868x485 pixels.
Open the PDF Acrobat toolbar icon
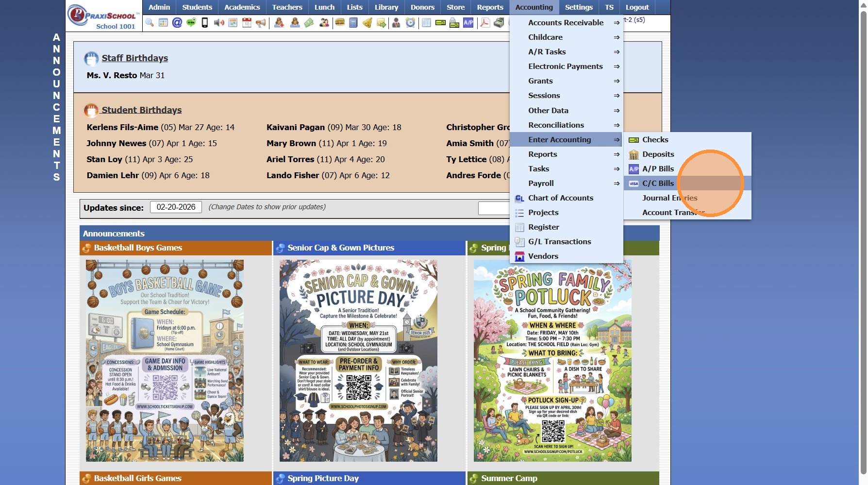pos(484,22)
